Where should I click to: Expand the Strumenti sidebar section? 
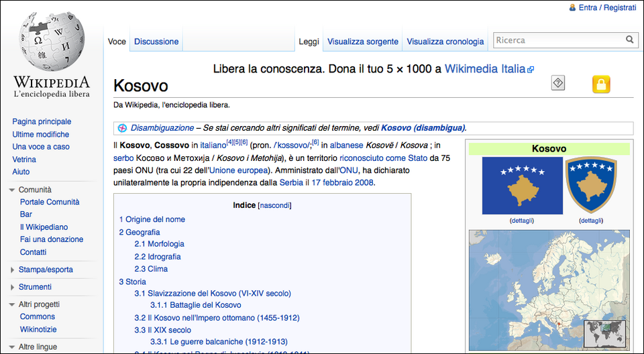click(x=12, y=287)
